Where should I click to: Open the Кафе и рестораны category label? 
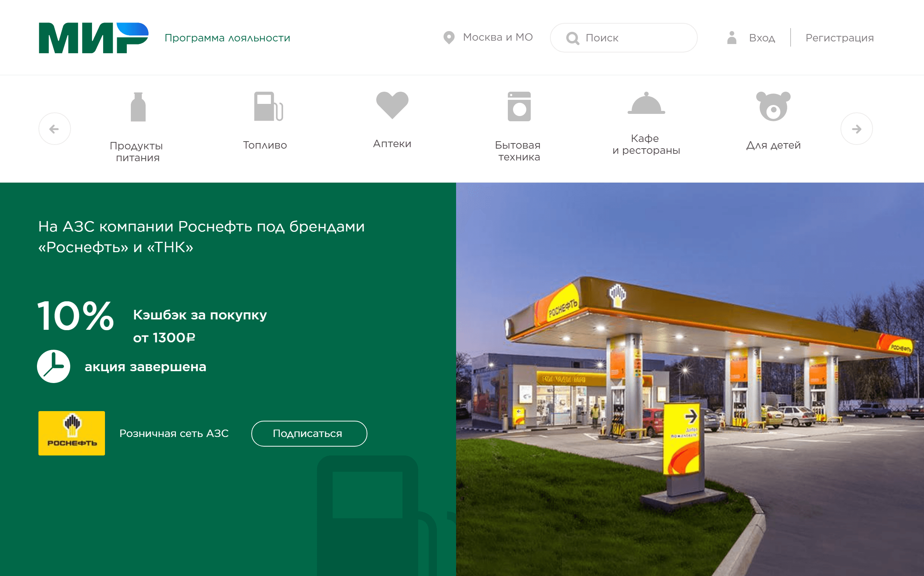point(646,145)
